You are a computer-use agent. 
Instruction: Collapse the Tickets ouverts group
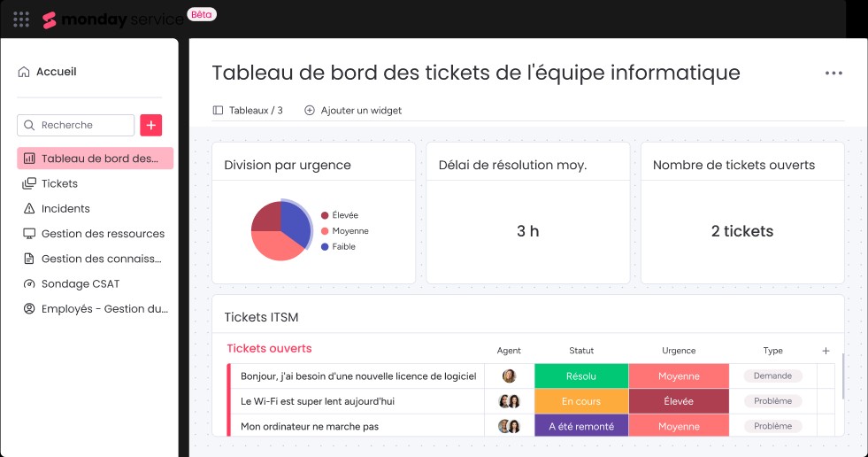coord(269,349)
